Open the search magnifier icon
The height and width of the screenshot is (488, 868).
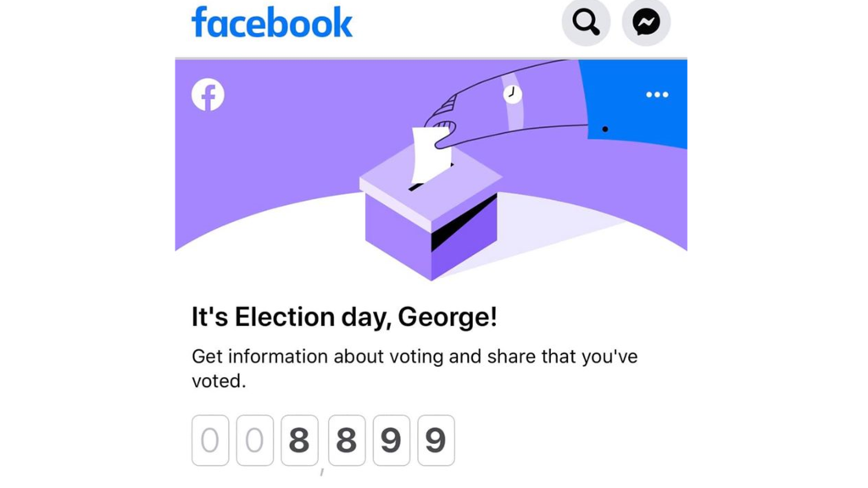[586, 22]
